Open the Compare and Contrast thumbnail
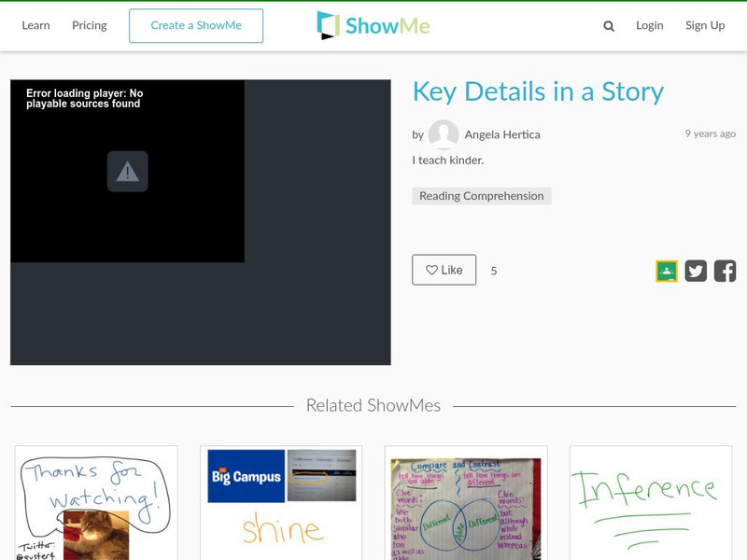The height and width of the screenshot is (560, 747). click(466, 503)
